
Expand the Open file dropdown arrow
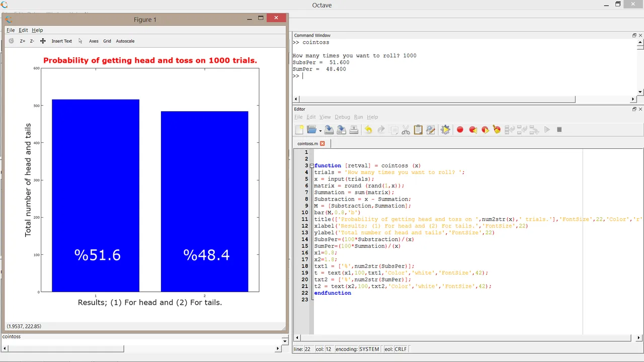320,131
